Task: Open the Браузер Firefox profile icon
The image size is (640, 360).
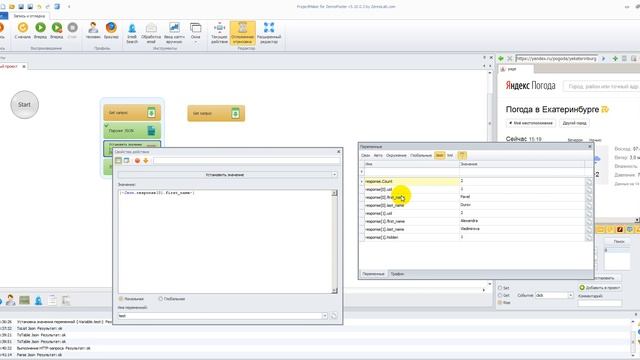Action: [111, 28]
